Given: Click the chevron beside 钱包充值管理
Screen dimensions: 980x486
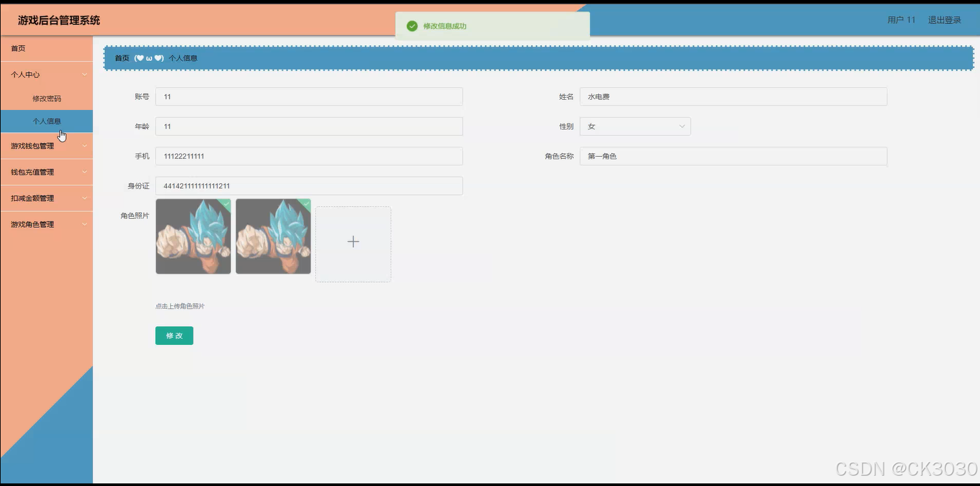Looking at the screenshot, I should pos(85,172).
